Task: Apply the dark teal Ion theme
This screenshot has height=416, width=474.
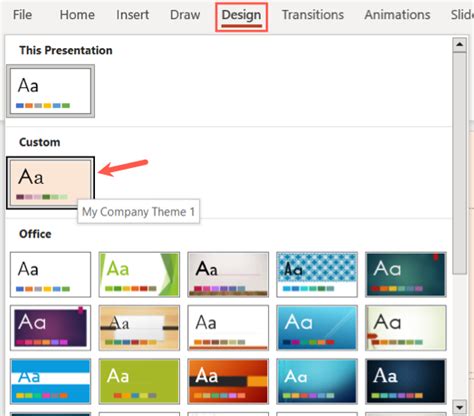Action: click(406, 274)
